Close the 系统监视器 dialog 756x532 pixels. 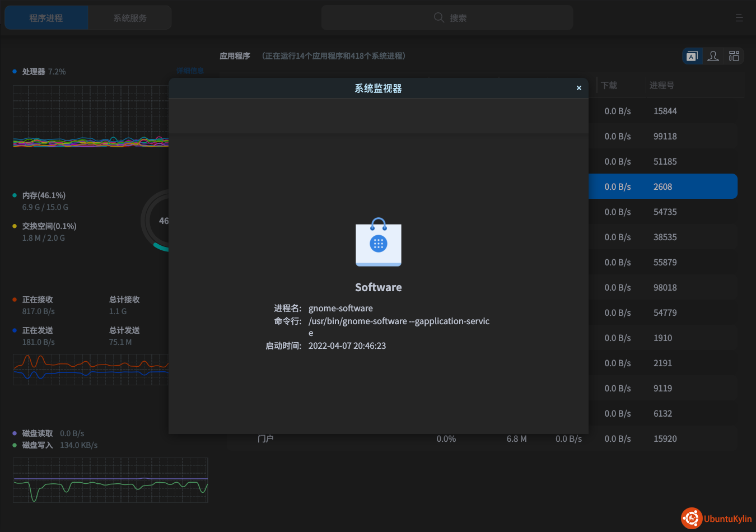pyautogui.click(x=579, y=88)
